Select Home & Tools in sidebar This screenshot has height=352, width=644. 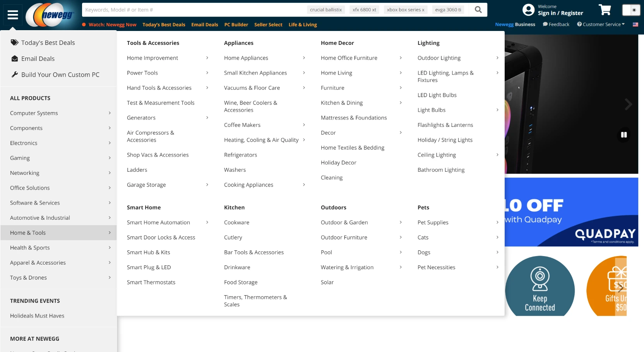[x=58, y=232]
